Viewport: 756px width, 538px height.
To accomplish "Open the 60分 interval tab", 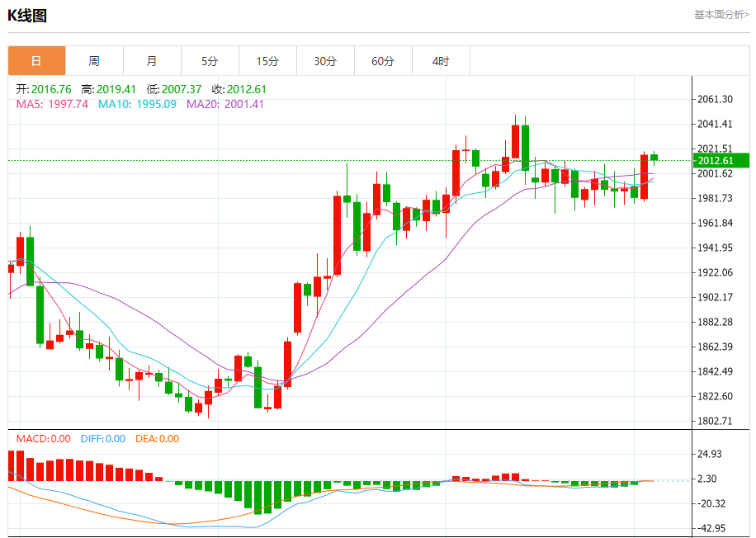I will pos(383,61).
